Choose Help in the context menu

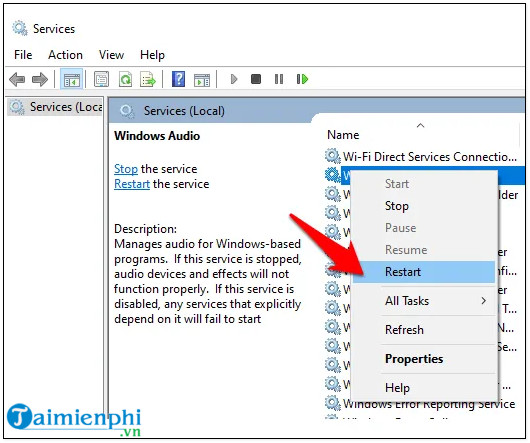click(424, 388)
